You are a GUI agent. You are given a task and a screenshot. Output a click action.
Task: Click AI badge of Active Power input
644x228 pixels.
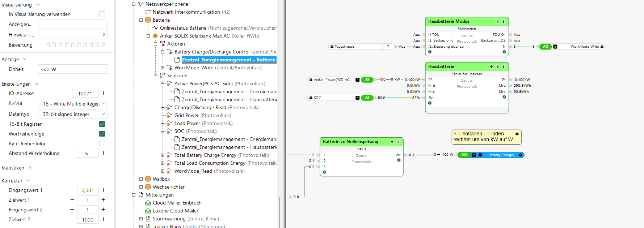click(x=367, y=79)
